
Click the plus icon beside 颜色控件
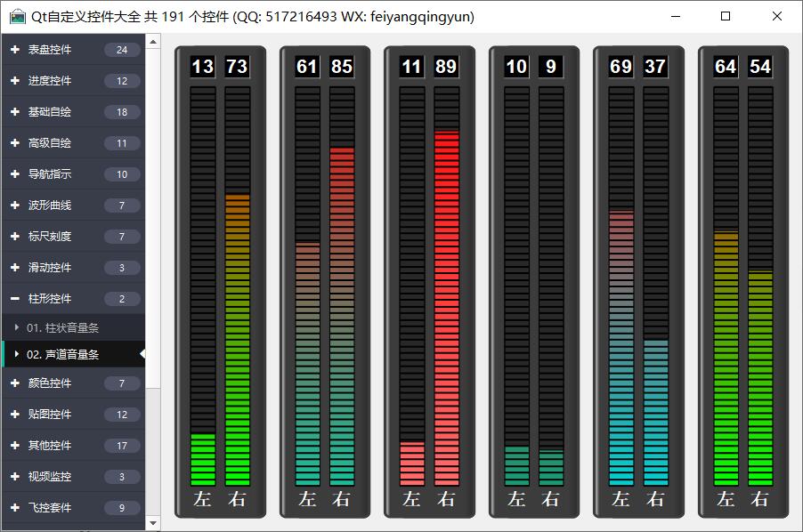point(15,383)
